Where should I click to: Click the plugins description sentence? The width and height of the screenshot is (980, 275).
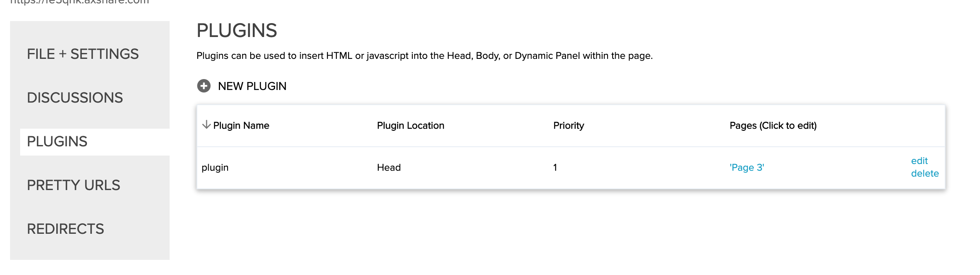click(424, 56)
